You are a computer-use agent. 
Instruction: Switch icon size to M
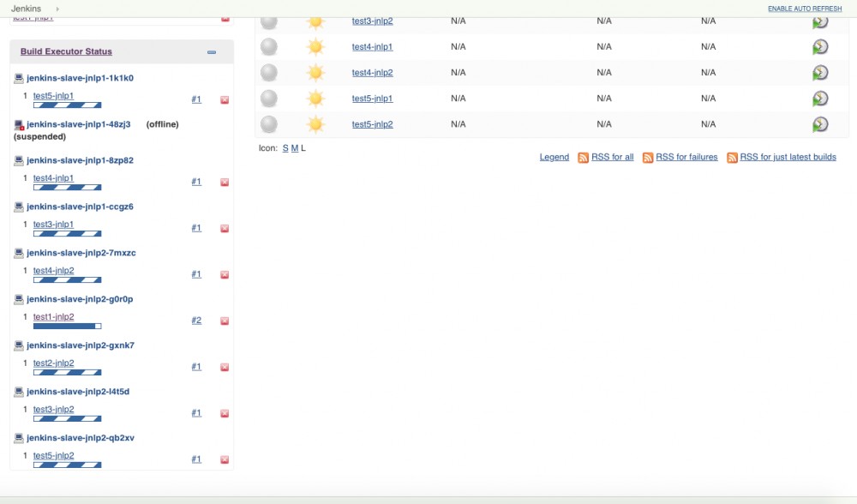(x=295, y=148)
